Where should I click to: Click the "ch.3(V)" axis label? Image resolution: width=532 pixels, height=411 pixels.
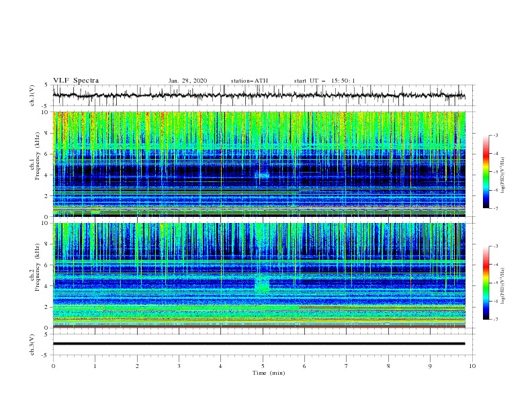[x=32, y=345]
